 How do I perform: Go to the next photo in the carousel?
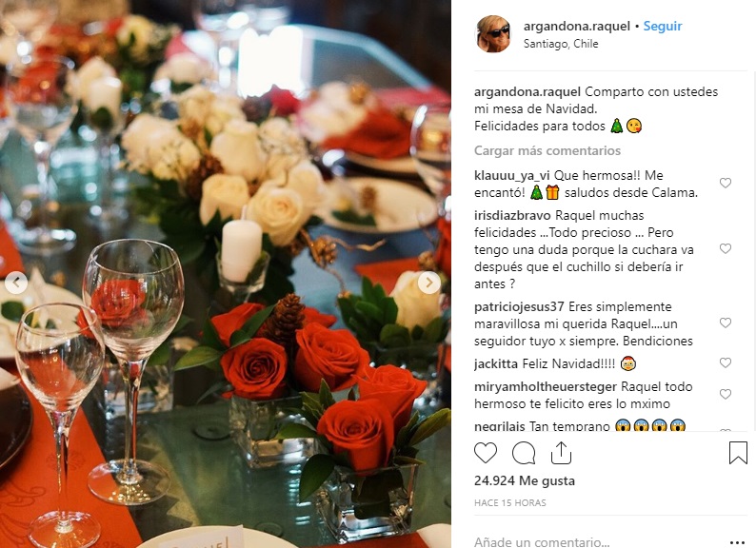click(428, 283)
